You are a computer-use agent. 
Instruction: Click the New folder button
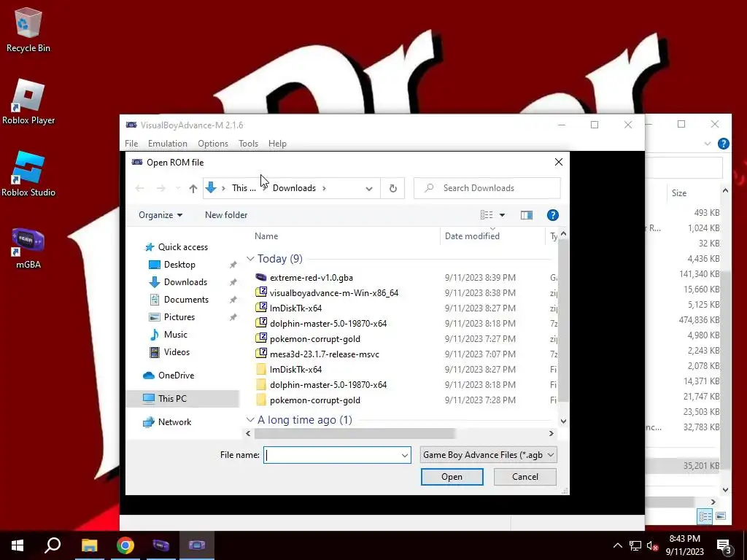coord(226,215)
